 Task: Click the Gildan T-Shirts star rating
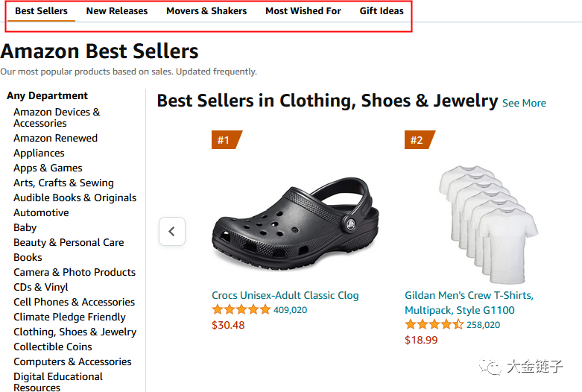[x=434, y=325]
